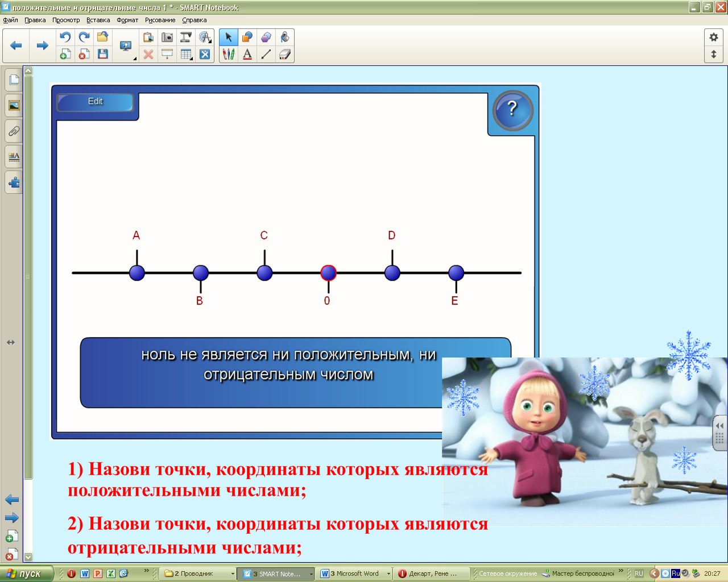The height and width of the screenshot is (582, 728).
Task: Open the Page Sorter side tab
Action: (x=14, y=80)
